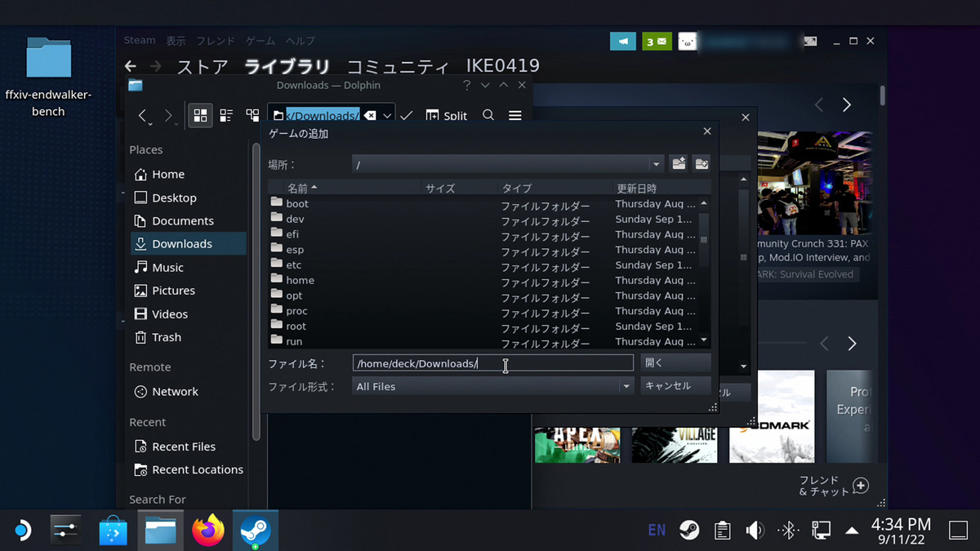Create new folder in add-game dialog
The height and width of the screenshot is (551, 980).
click(x=702, y=163)
